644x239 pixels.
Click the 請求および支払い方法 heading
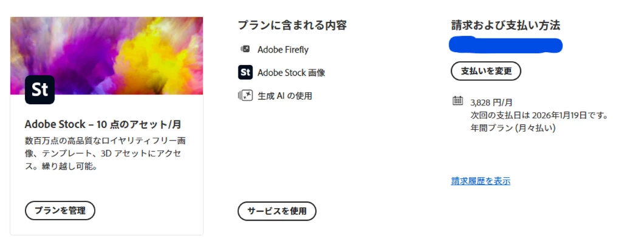tap(505, 25)
